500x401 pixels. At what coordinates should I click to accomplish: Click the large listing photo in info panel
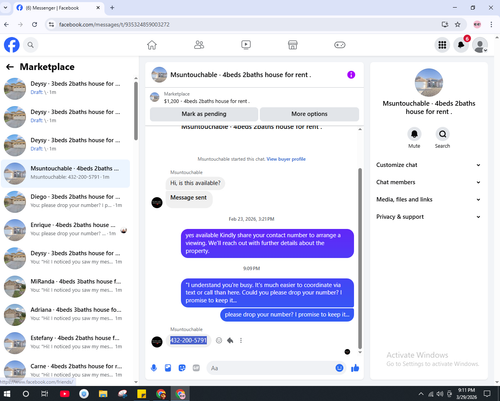(x=429, y=83)
